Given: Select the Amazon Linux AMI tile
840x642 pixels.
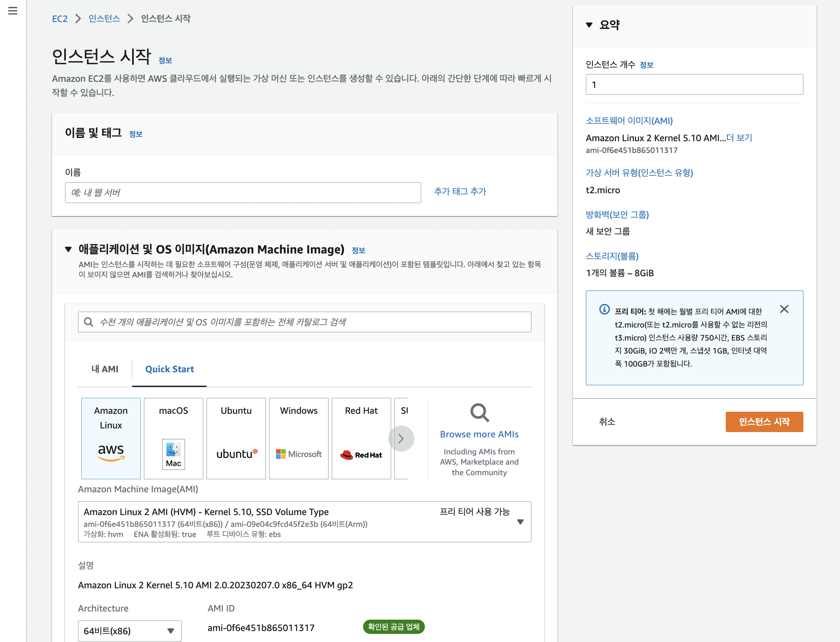Looking at the screenshot, I should (111, 438).
